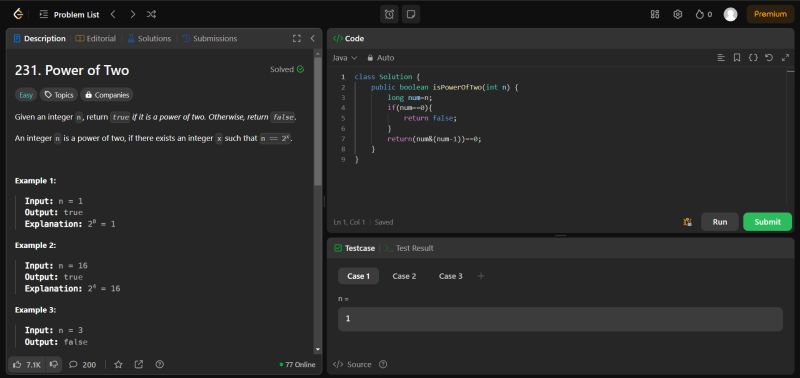Expand the Companies tag

(107, 95)
